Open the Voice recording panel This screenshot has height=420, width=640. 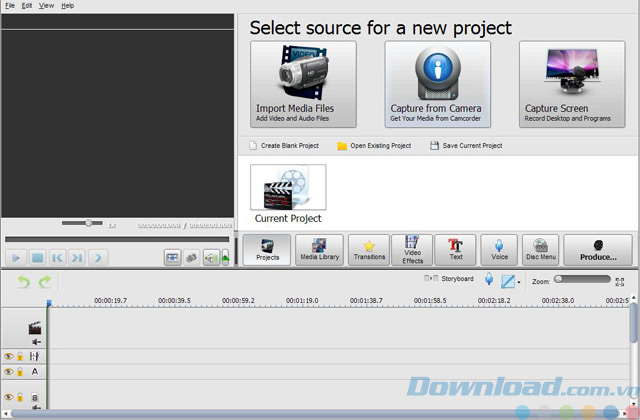point(499,250)
